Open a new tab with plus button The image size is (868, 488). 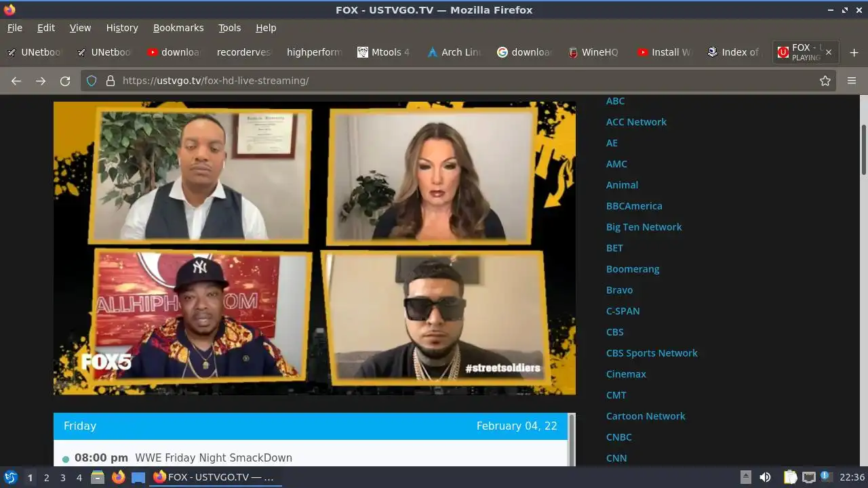(x=854, y=52)
